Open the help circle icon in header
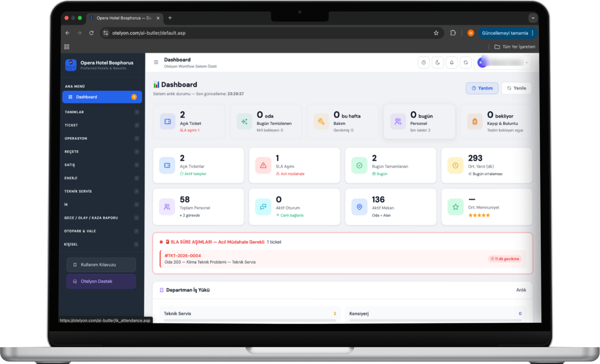The width and height of the screenshot is (600, 364). click(x=423, y=62)
